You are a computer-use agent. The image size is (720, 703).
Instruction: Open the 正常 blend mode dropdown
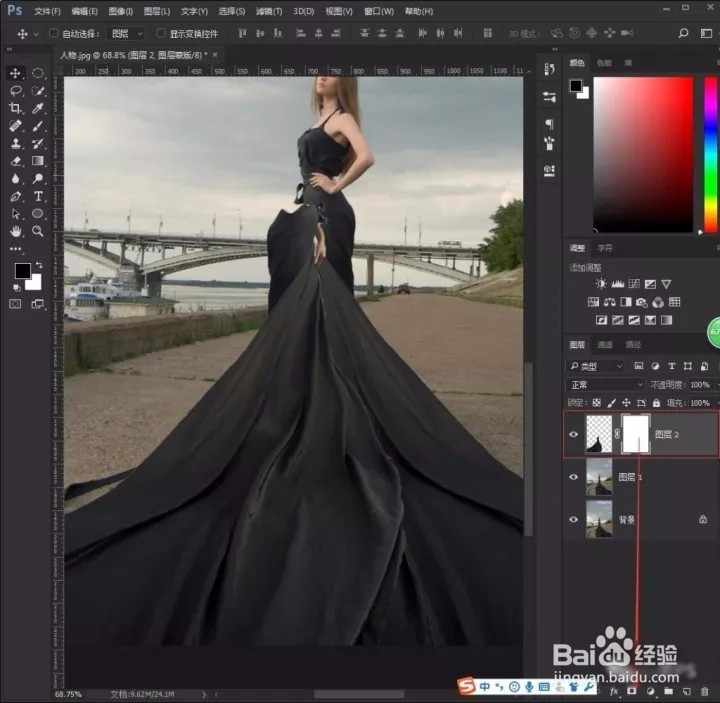click(605, 385)
